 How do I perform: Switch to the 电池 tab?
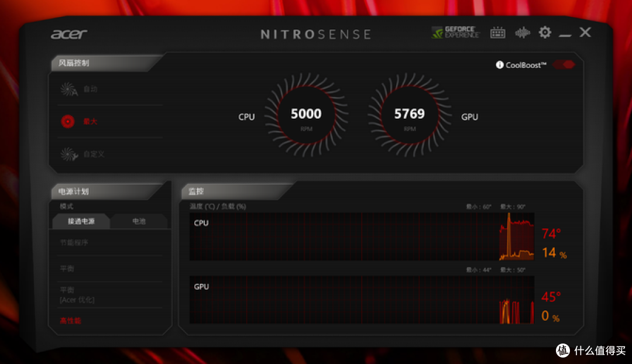coord(139,221)
